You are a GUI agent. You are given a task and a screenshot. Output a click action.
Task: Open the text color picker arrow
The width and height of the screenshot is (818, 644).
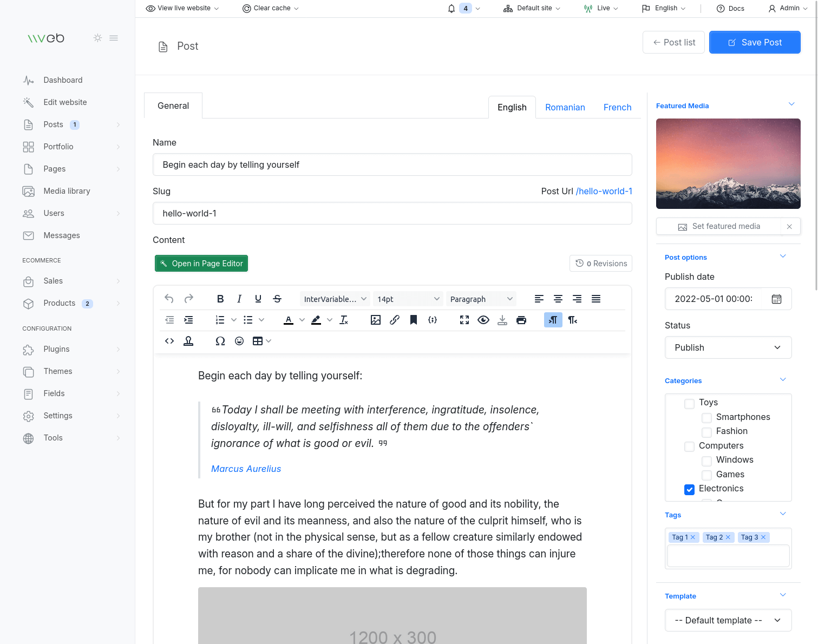pyautogui.click(x=302, y=320)
